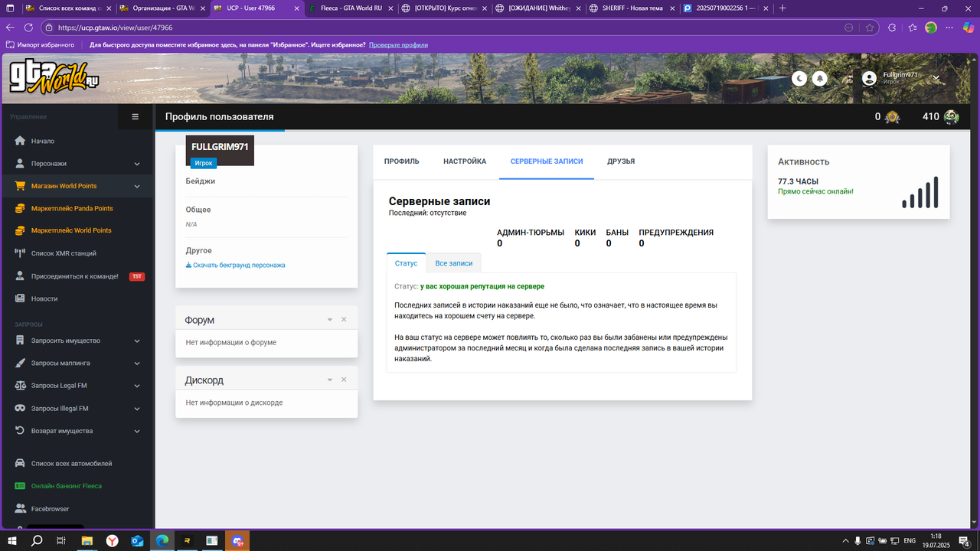This screenshot has width=980, height=551.
Task: Open File Explorer from taskbar
Action: pos(87,540)
